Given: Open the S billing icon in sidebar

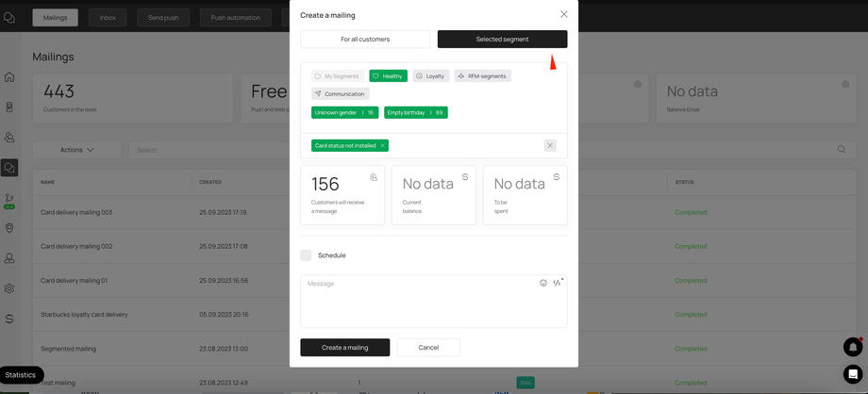Looking at the screenshot, I should [x=8, y=319].
